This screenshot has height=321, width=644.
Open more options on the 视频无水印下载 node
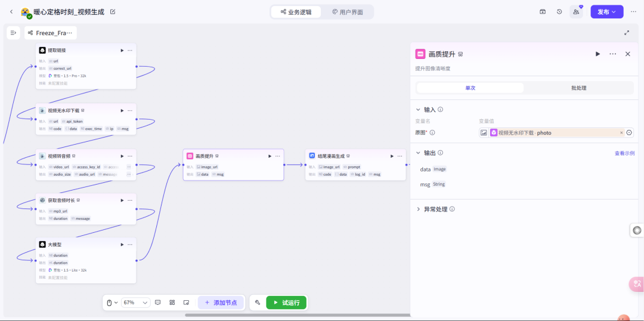[130, 111]
